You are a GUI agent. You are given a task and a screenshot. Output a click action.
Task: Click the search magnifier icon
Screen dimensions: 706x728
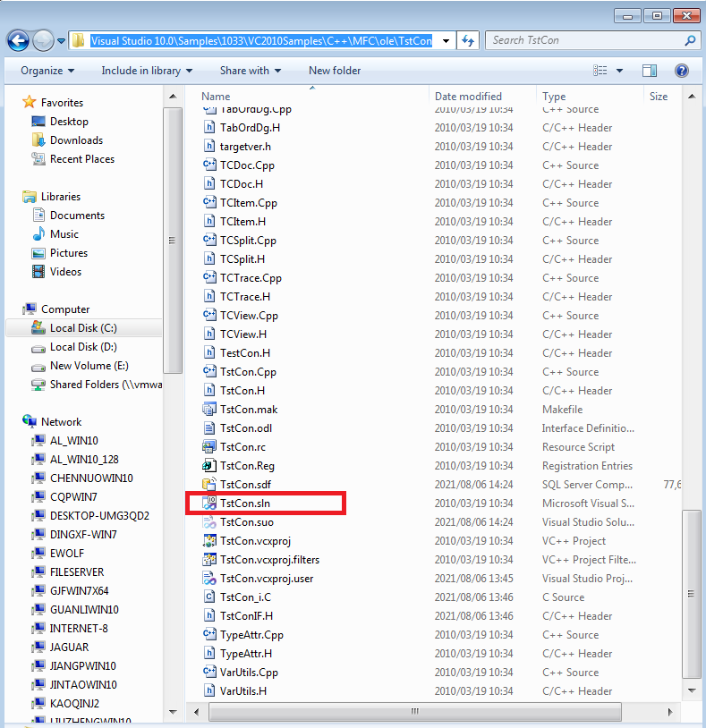pyautogui.click(x=690, y=40)
